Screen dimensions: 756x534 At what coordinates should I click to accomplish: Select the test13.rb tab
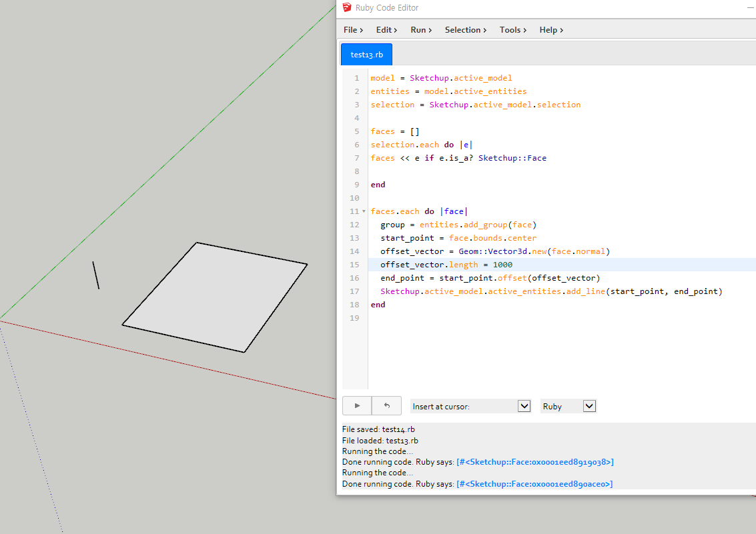coord(366,55)
